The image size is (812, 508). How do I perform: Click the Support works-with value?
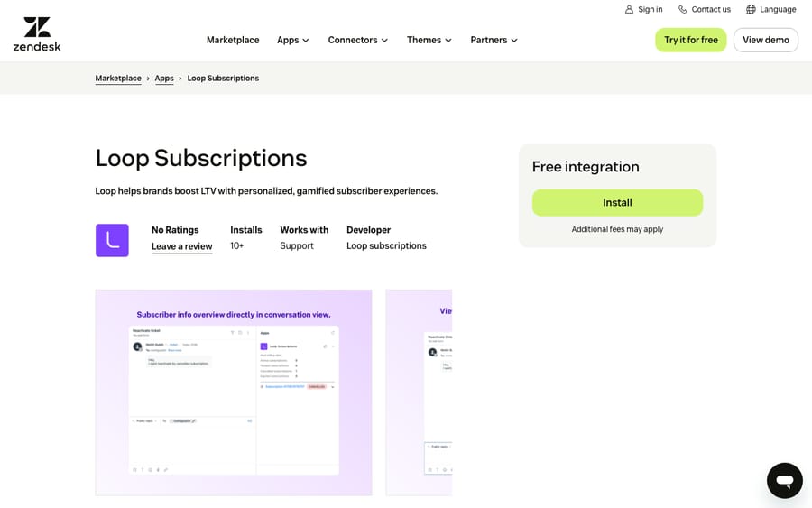[x=297, y=245]
